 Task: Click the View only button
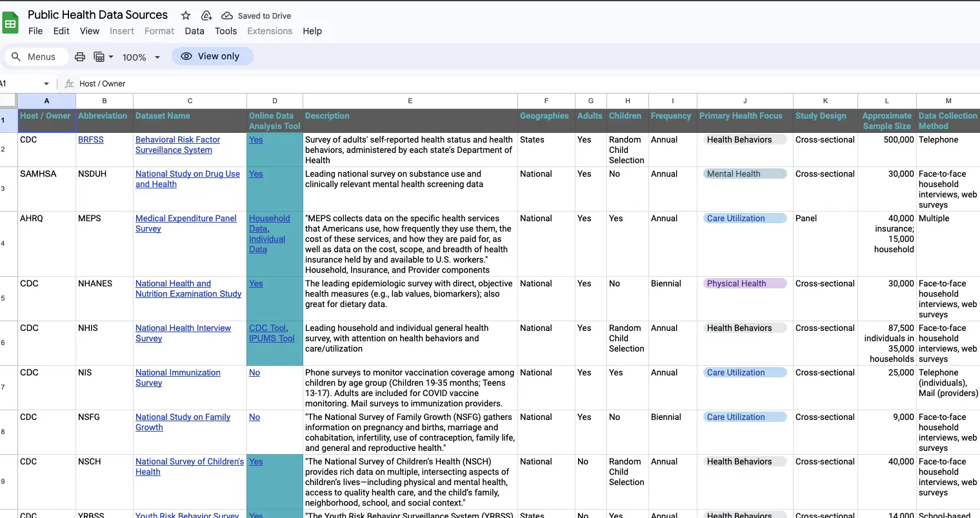[x=212, y=56]
